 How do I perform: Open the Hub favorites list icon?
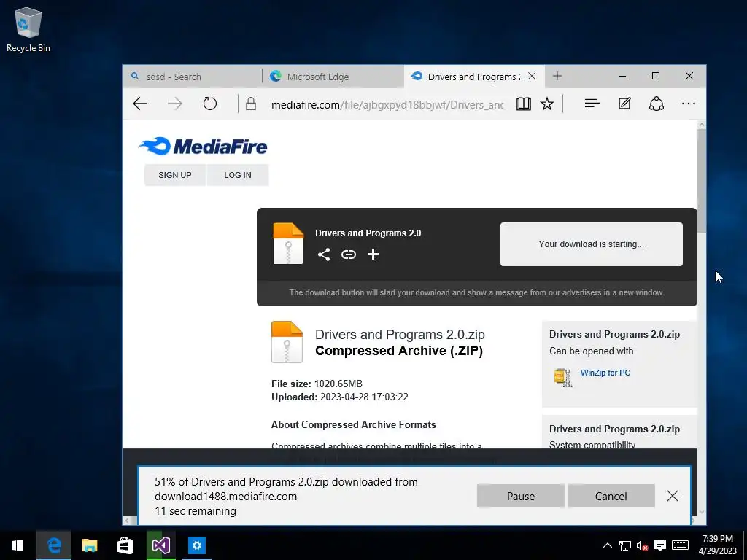point(592,104)
